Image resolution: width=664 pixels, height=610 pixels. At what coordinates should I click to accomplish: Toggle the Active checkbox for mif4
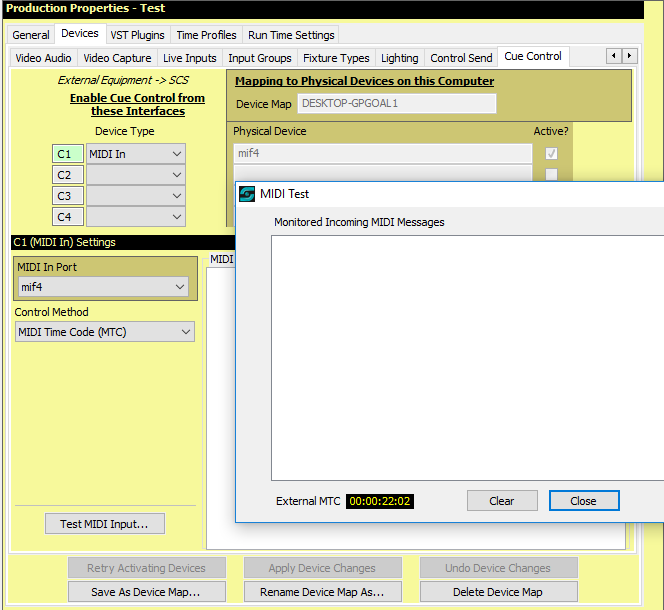(551, 154)
